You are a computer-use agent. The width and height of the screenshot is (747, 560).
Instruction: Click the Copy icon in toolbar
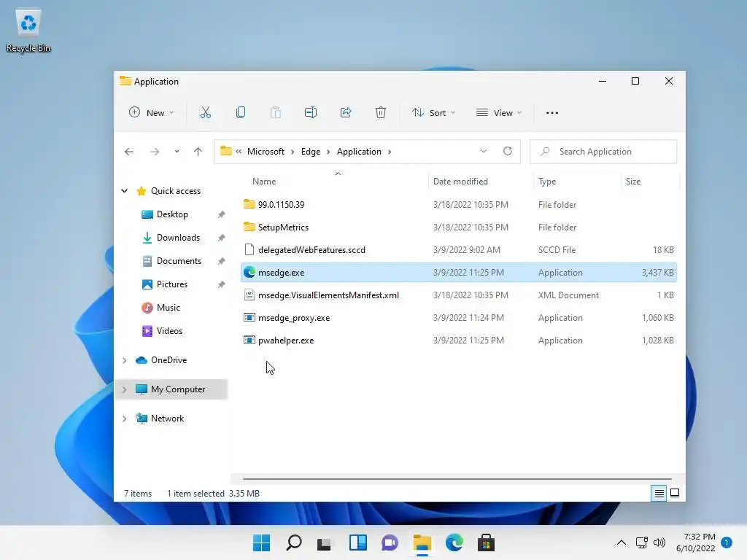click(241, 113)
